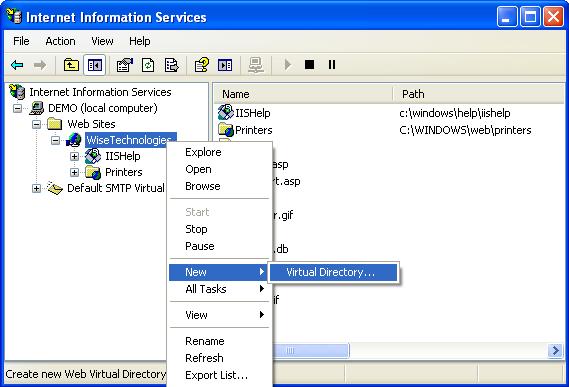Viewport: 569px width, 387px height.
Task: Sort by the Path column header
Action: pos(479,94)
